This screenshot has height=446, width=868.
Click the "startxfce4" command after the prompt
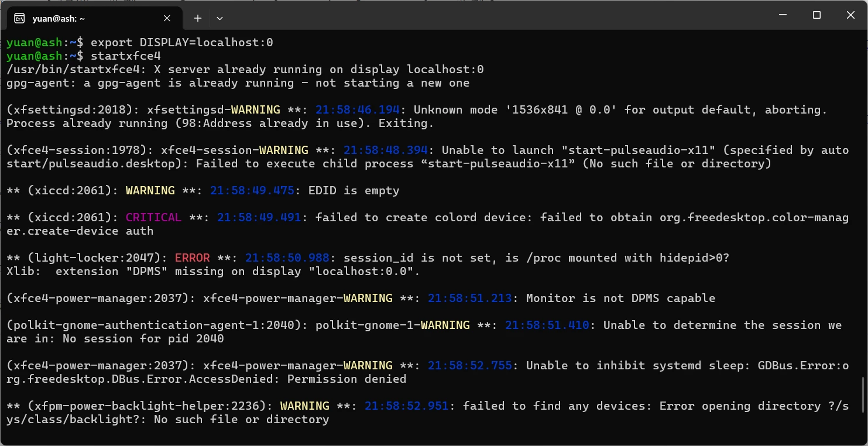126,56
